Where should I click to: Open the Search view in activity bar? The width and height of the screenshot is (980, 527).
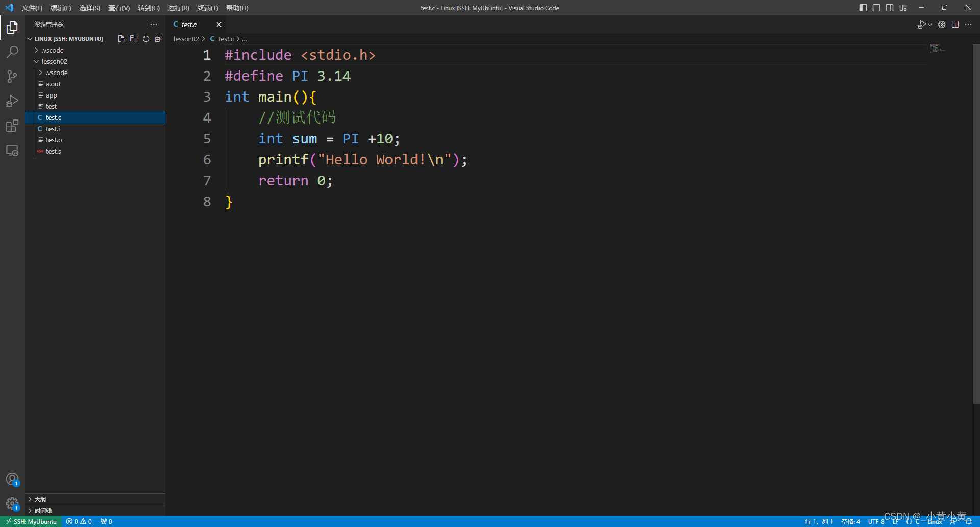[12, 52]
